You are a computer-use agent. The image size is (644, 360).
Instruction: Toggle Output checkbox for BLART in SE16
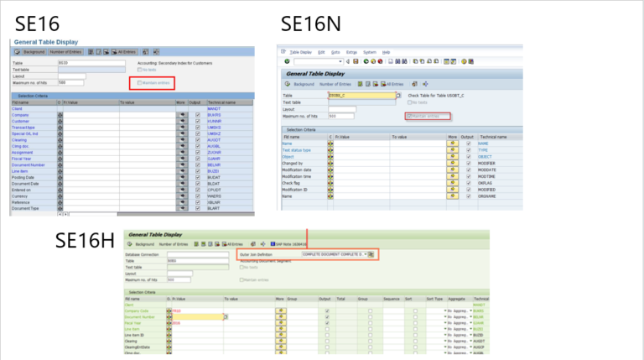[x=198, y=208]
